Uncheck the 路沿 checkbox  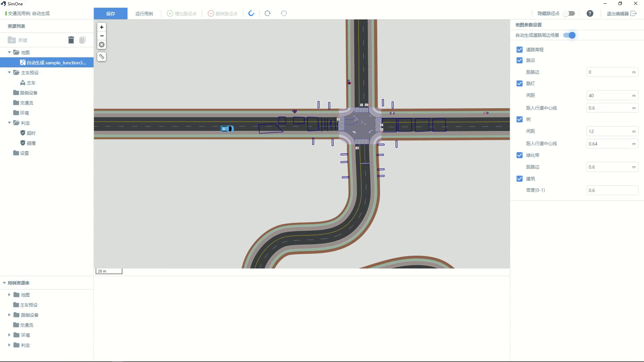pyautogui.click(x=520, y=60)
